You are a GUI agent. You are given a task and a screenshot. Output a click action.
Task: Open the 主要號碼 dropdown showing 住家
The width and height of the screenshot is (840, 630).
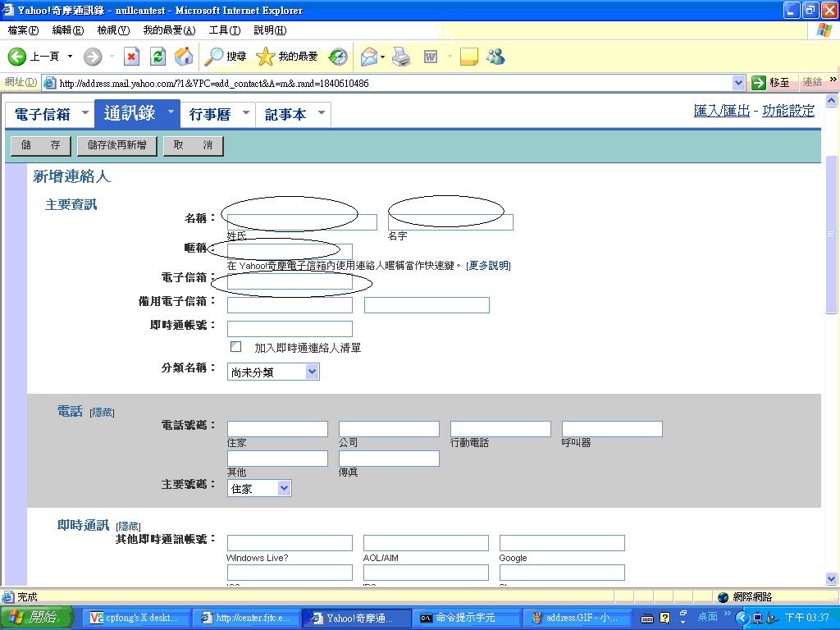coord(284,488)
